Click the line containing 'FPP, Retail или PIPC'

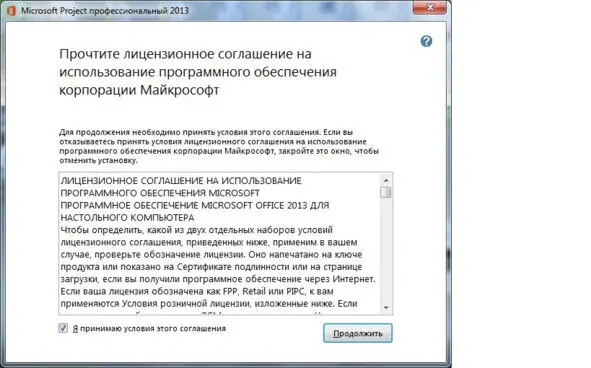[x=197, y=291]
